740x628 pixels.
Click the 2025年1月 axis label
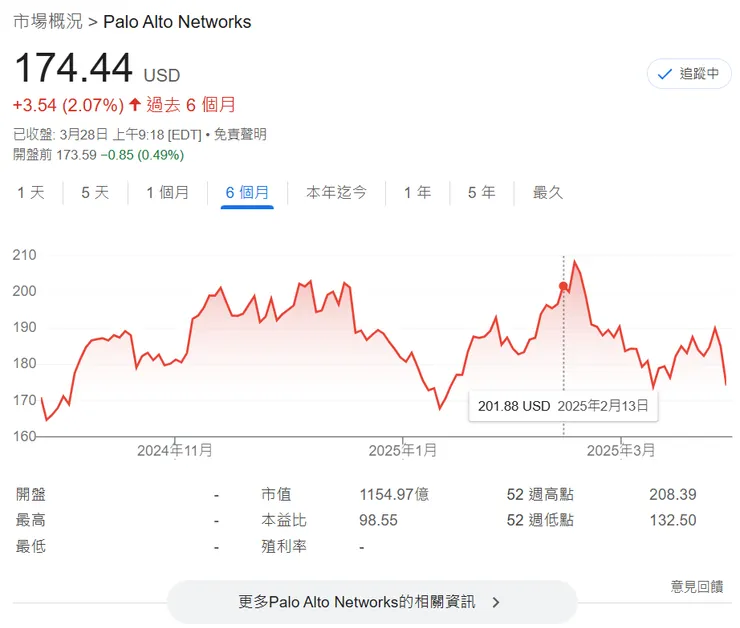coord(403,450)
